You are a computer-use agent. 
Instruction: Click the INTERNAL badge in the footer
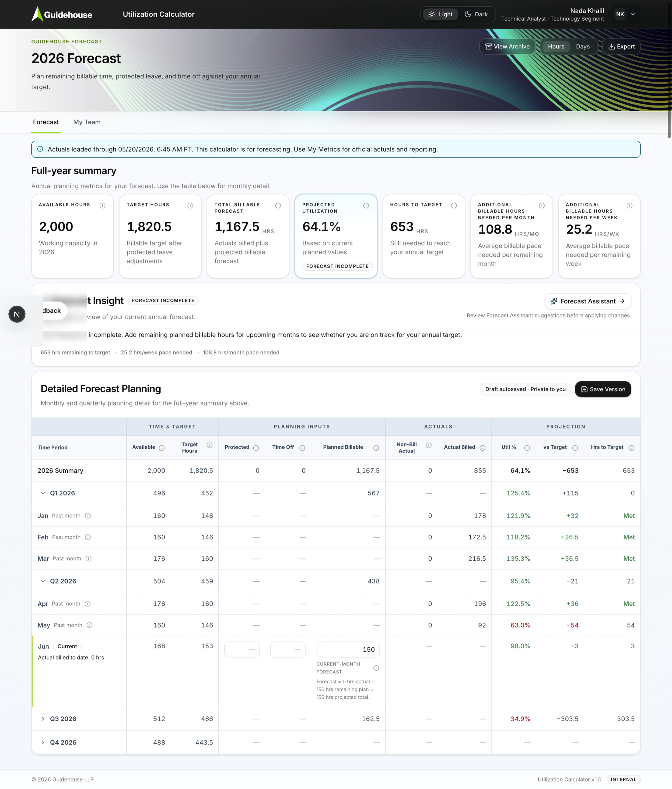624,779
